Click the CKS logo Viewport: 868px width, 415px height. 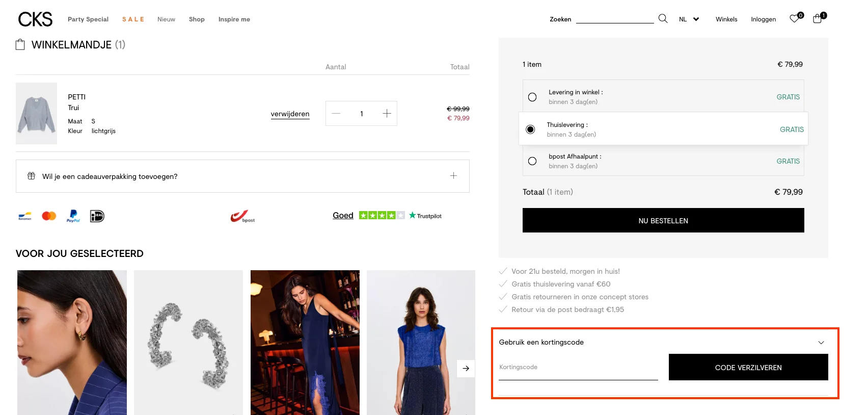pos(35,19)
